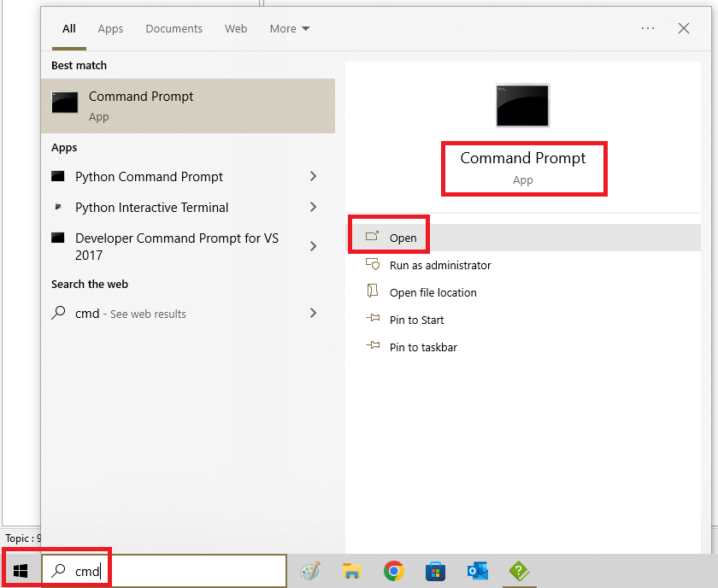
Task: Select Pin to taskbar option
Action: 423,347
